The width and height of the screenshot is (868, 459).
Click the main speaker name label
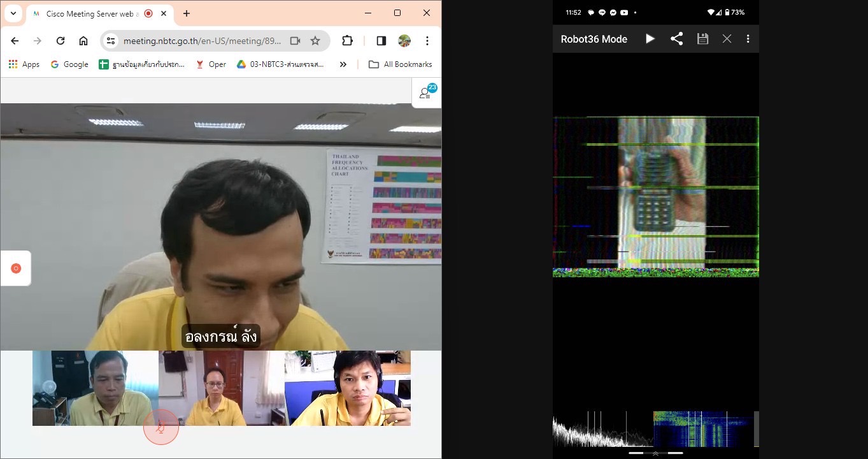click(x=221, y=336)
